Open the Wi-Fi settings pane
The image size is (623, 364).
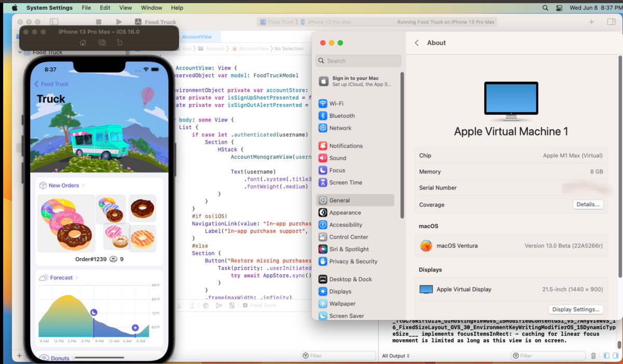coord(356,103)
